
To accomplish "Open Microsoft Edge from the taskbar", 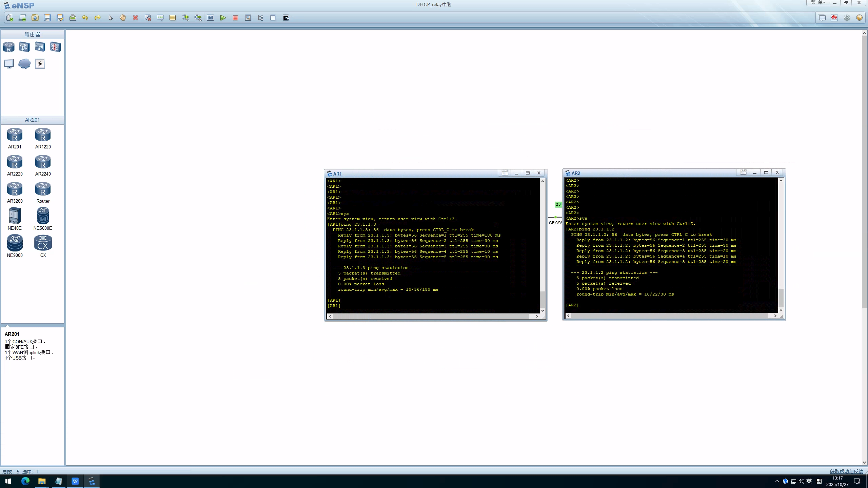I will (x=25, y=481).
